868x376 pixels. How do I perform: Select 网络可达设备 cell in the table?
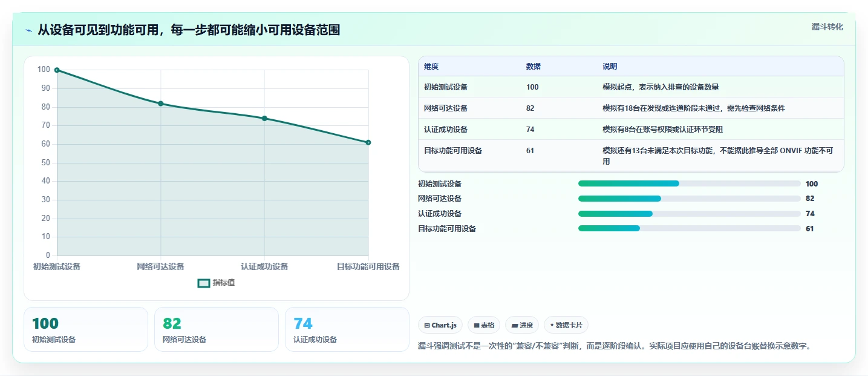click(446, 108)
